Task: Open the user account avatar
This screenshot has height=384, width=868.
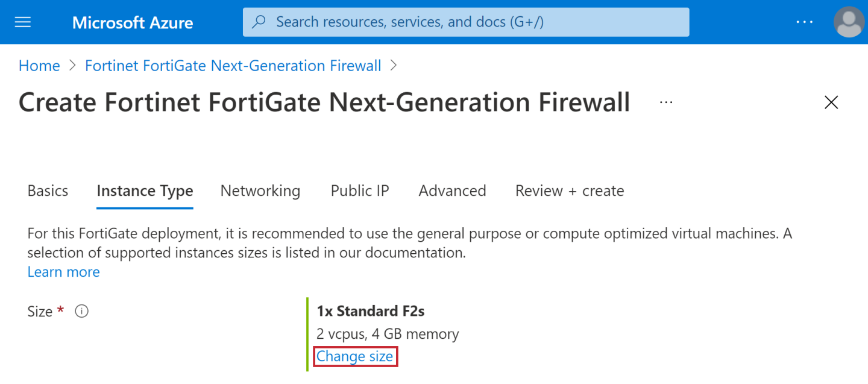Action: [849, 22]
